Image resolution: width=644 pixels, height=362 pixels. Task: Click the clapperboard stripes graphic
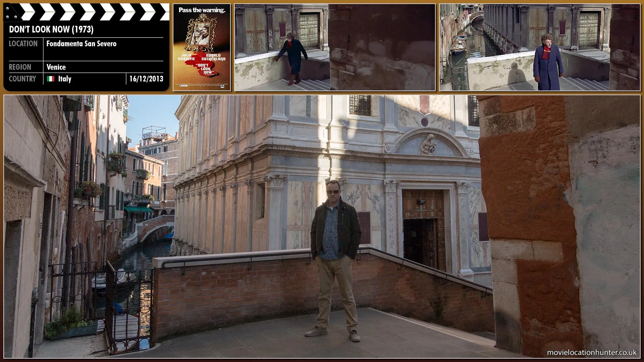[86, 12]
